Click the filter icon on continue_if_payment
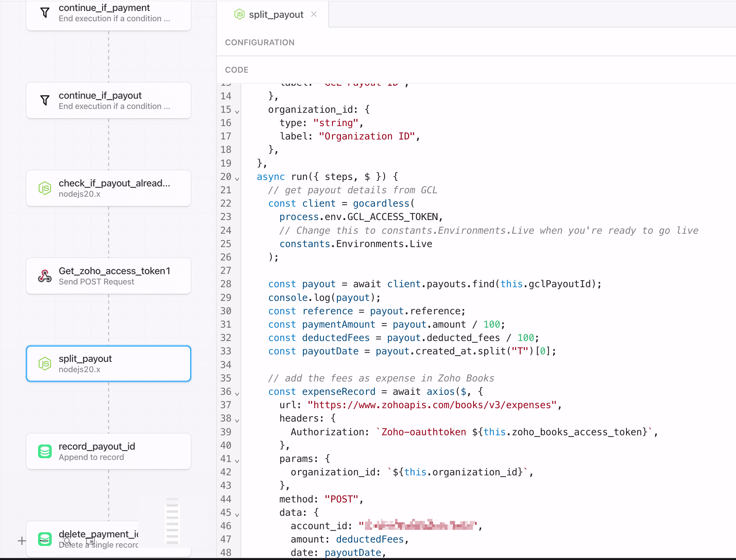The image size is (736, 560). pos(45,13)
